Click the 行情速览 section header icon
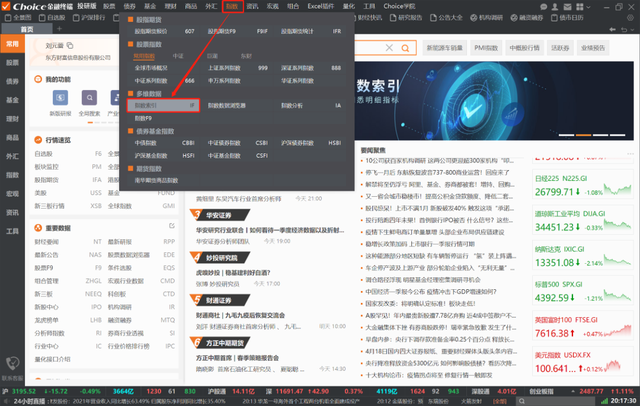The image size is (640, 406). 38,140
